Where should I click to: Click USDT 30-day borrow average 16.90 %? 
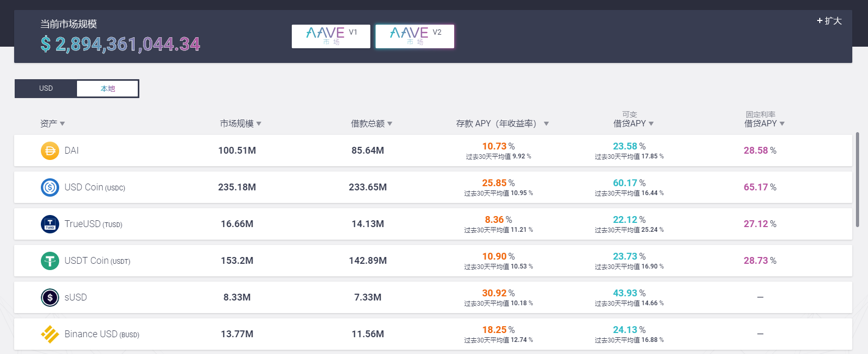point(629,266)
